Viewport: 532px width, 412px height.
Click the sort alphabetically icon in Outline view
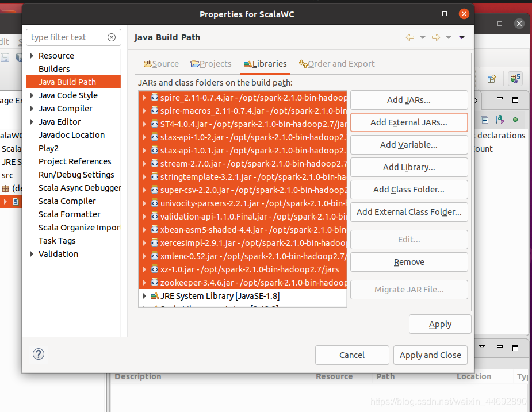point(500,120)
